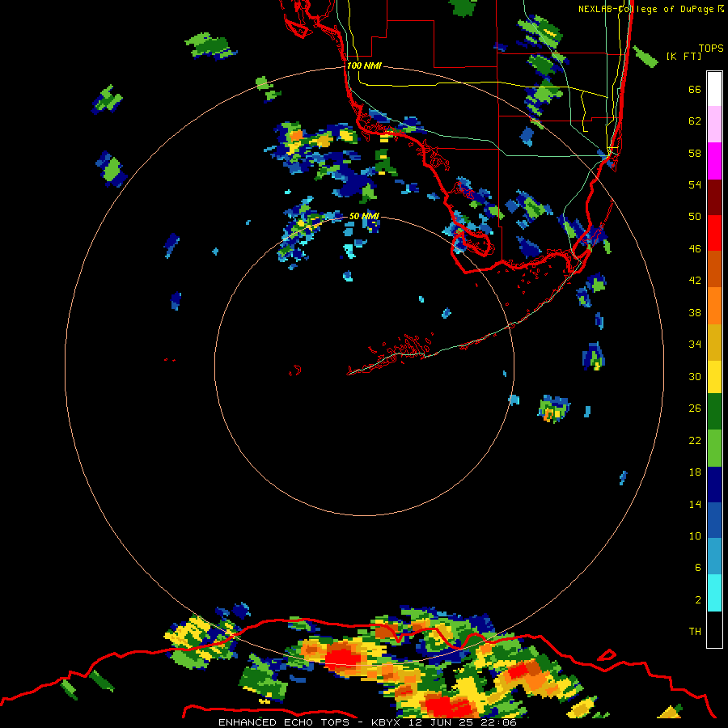
Task: Click the 30 legend value
Action: pyautogui.click(x=695, y=376)
